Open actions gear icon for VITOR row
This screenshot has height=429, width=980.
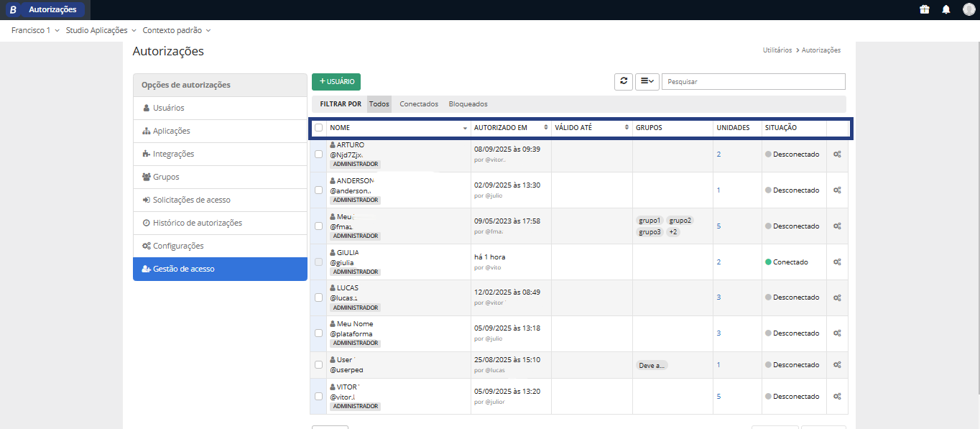(x=837, y=397)
